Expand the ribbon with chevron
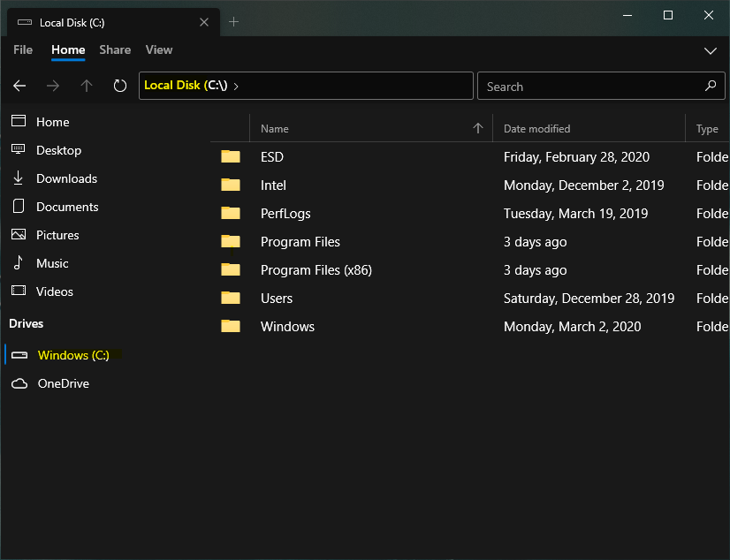This screenshot has width=730, height=560. pyautogui.click(x=711, y=50)
